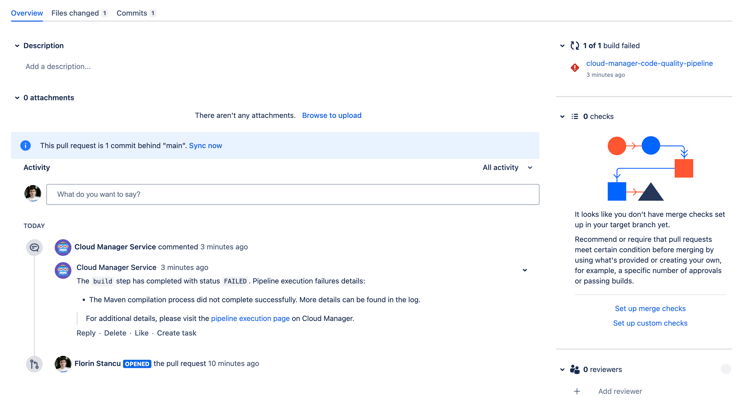
Task: Open the Commits tab
Action: 135,13
